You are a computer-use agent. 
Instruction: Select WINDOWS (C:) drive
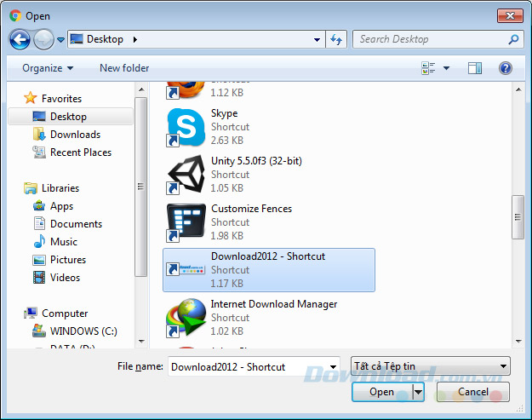pos(82,331)
